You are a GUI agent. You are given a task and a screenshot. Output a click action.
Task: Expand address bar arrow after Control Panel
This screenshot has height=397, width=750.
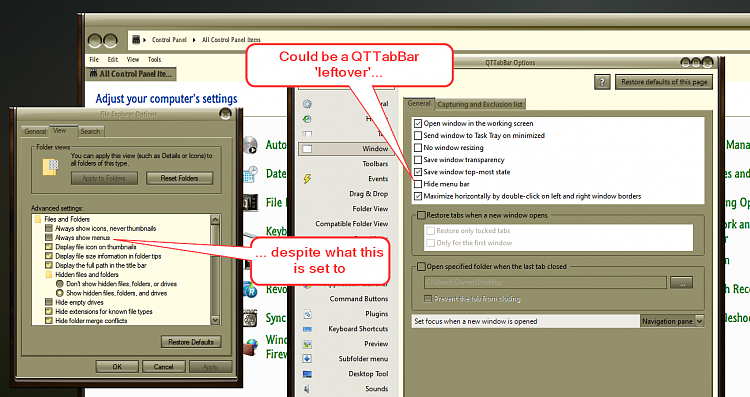click(194, 40)
